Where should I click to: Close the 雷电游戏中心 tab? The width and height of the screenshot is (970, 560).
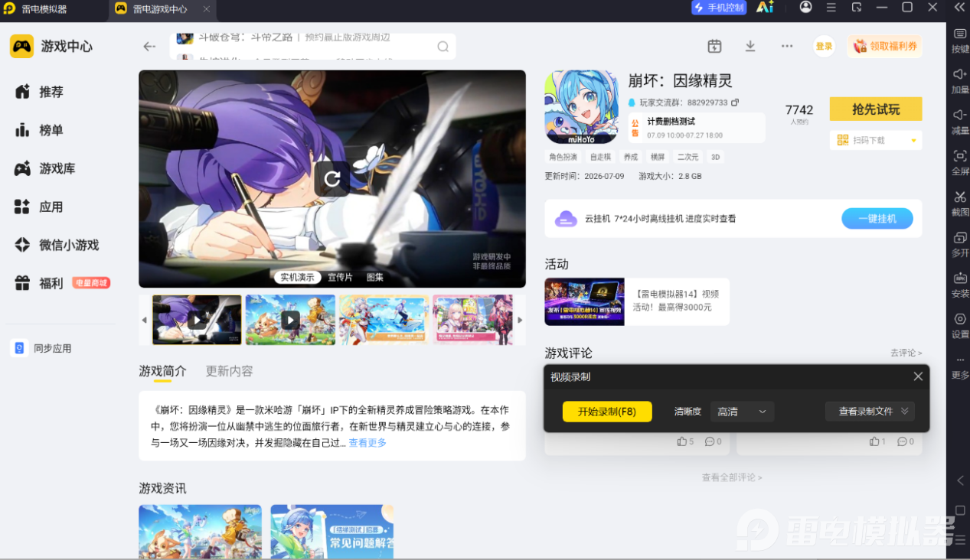[x=207, y=9]
